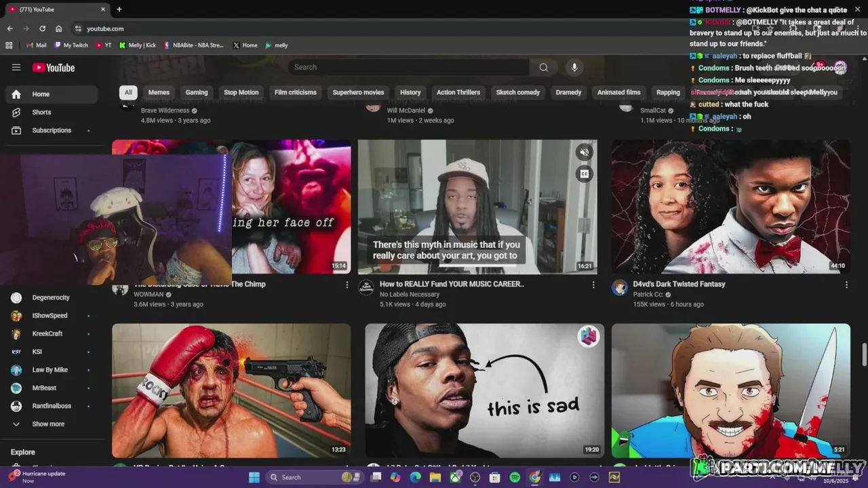Click the search magnifier button
Screen dimensions: 868x488
pyautogui.click(x=543, y=67)
